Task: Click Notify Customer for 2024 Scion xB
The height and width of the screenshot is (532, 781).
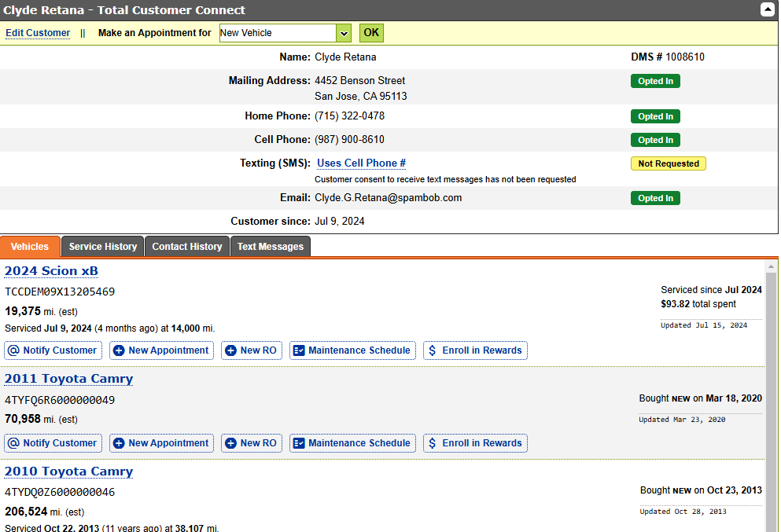Action: (x=53, y=350)
